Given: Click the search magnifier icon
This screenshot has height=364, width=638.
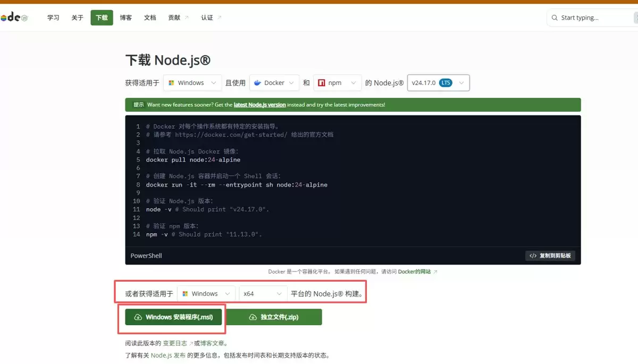Looking at the screenshot, I should (555, 18).
